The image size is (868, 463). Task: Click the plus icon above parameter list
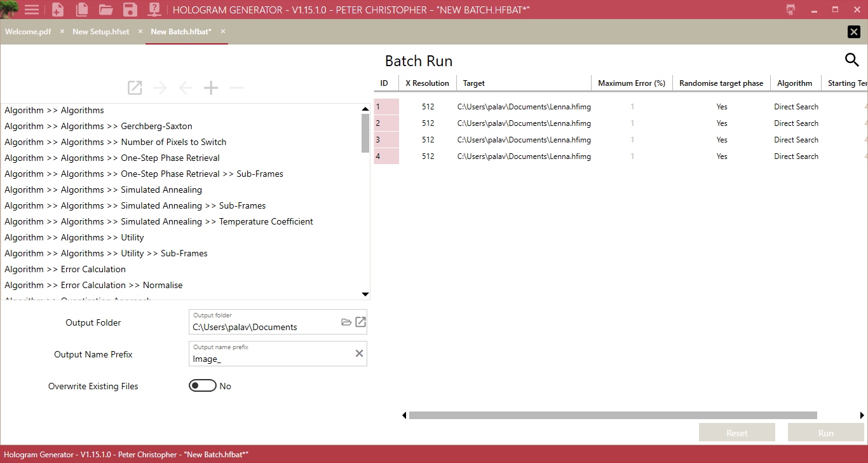[x=211, y=88]
